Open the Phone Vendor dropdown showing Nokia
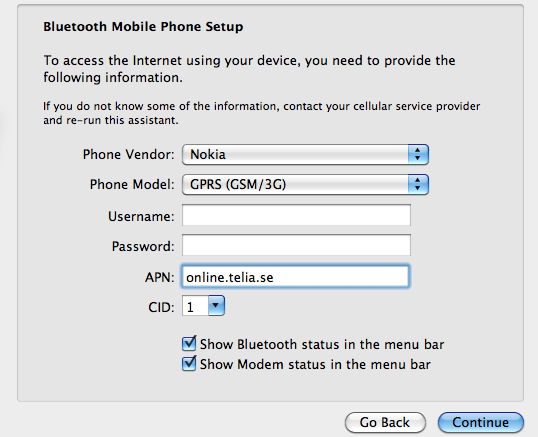Screen dimensions: 538x437 [x=305, y=155]
